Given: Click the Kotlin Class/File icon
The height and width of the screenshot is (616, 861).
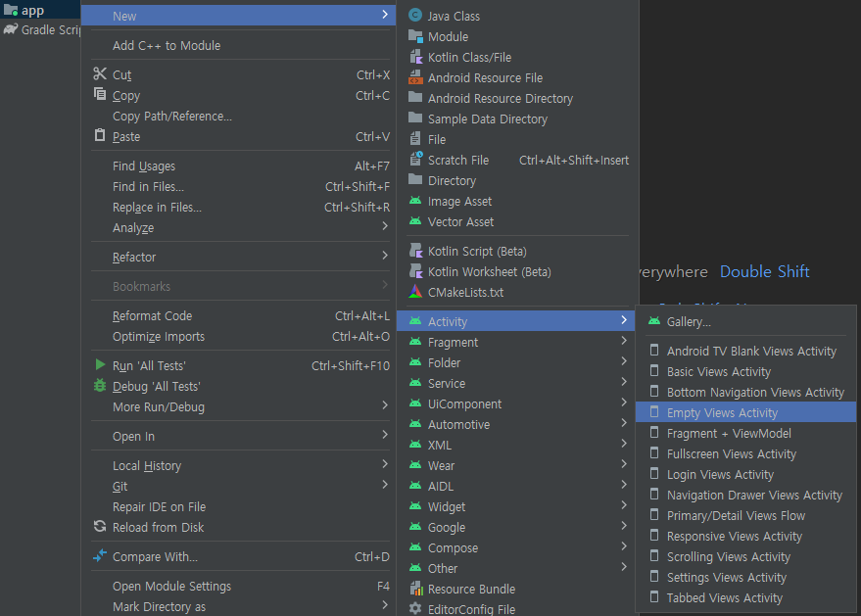Looking at the screenshot, I should tap(415, 57).
